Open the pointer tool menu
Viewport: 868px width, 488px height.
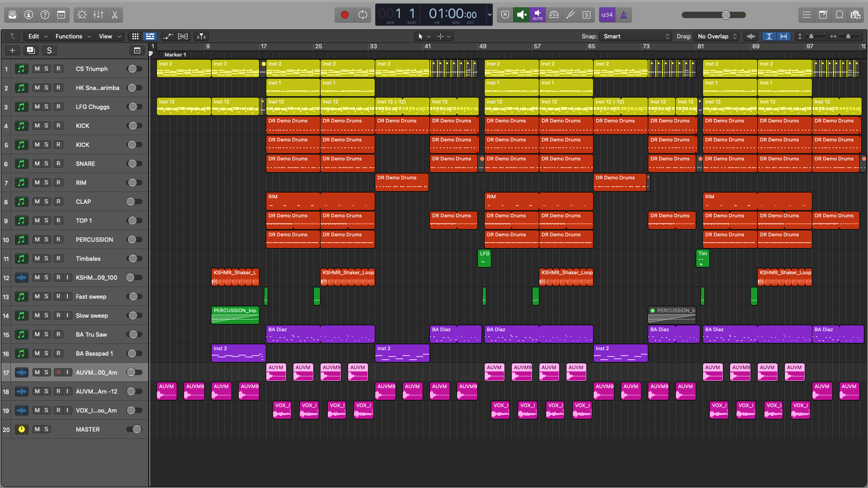click(424, 36)
